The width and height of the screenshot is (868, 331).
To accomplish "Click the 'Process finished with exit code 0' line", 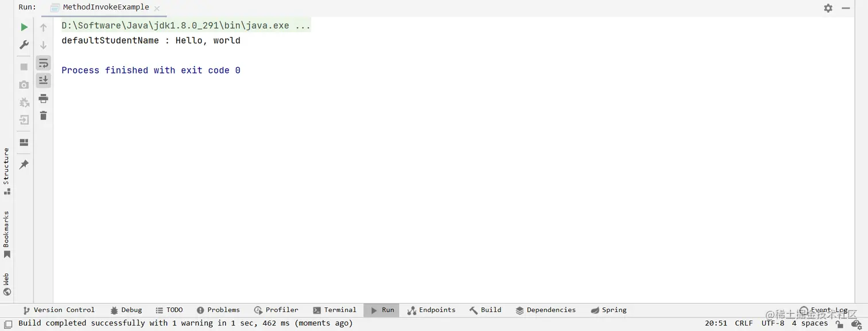I will pyautogui.click(x=151, y=71).
